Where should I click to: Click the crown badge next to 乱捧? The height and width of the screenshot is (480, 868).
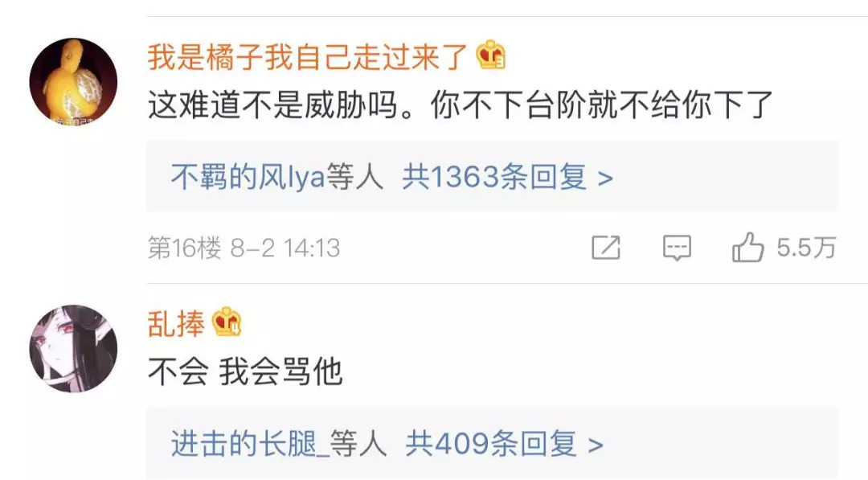click(227, 321)
